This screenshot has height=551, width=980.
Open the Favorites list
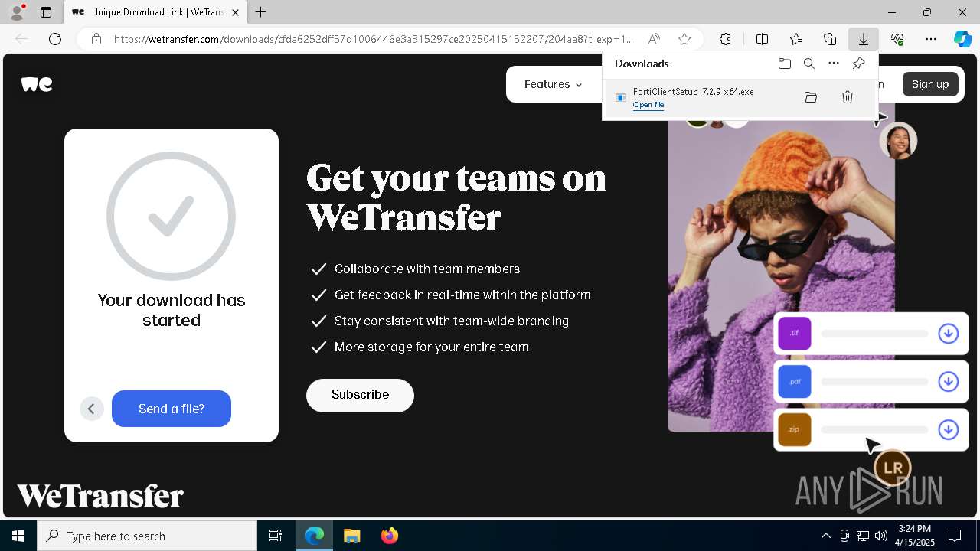pyautogui.click(x=796, y=39)
